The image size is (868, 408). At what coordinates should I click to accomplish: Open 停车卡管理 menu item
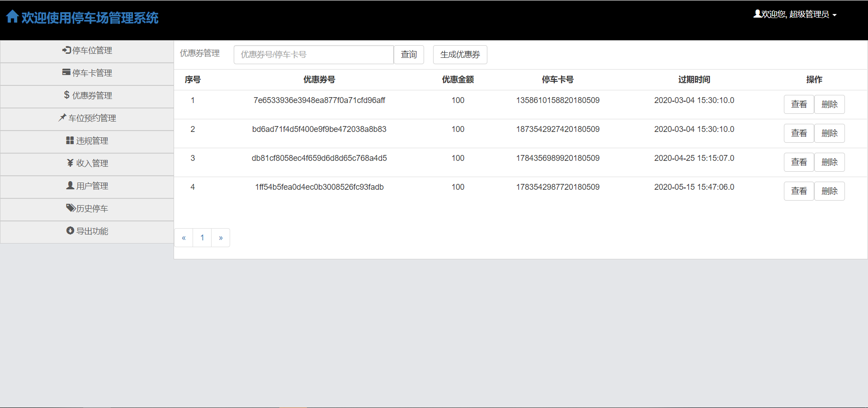click(87, 74)
